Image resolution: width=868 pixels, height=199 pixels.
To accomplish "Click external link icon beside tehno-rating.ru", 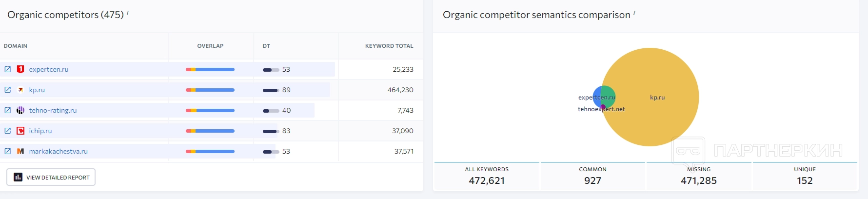I will point(8,110).
